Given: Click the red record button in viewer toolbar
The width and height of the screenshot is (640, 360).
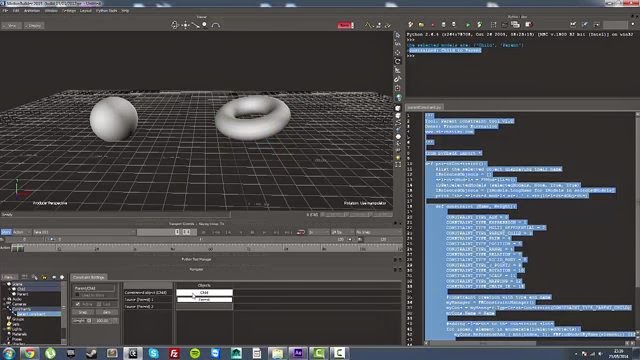Looking at the screenshot, I should (x=345, y=25).
